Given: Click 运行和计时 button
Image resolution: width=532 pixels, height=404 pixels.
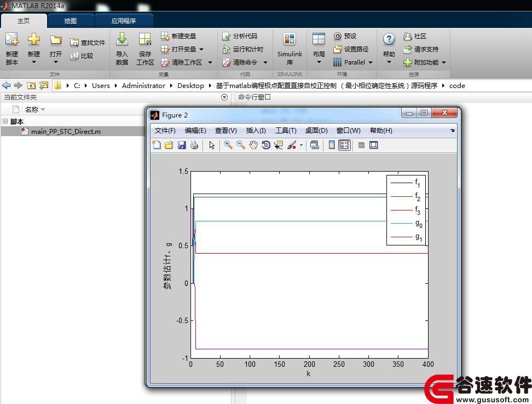Looking at the screenshot, I should (243, 49).
